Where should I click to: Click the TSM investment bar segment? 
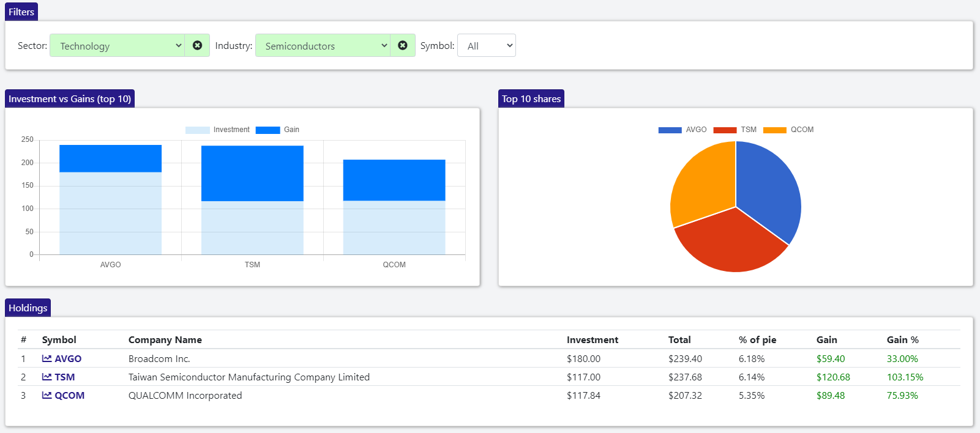(x=252, y=228)
